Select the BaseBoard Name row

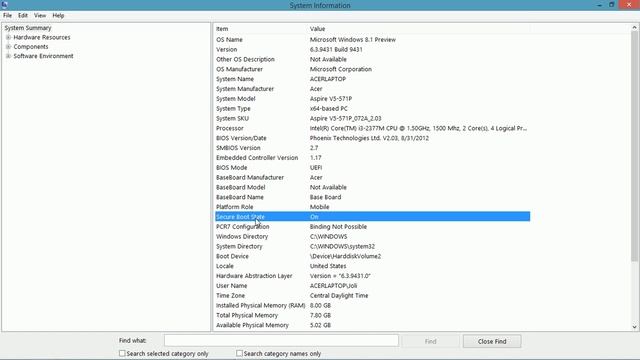pos(372,197)
